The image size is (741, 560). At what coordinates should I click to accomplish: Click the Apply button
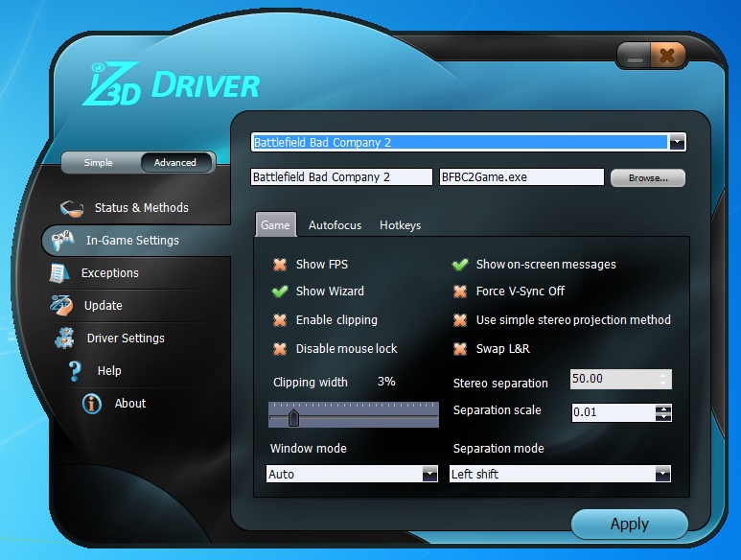[x=630, y=525]
